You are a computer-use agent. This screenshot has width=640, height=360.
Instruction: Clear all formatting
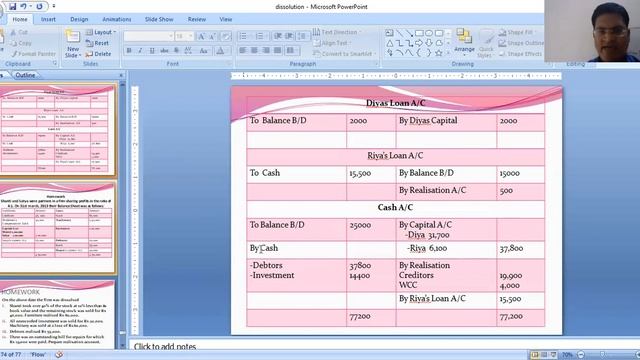(x=226, y=36)
